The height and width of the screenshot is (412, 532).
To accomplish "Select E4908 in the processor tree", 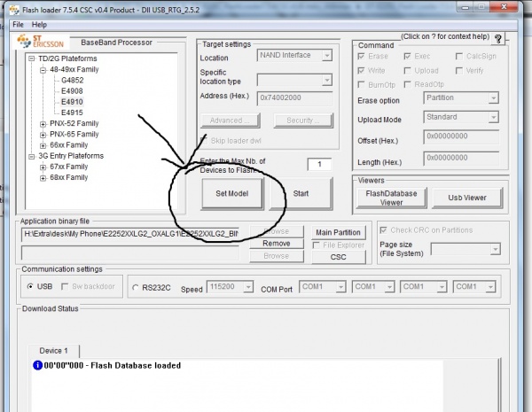I will coord(72,91).
